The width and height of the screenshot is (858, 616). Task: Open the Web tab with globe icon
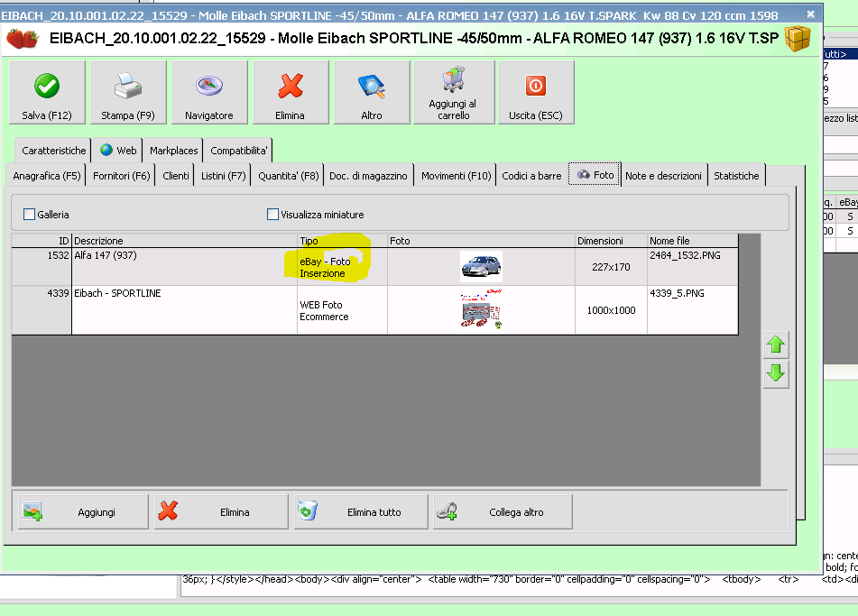tap(117, 151)
